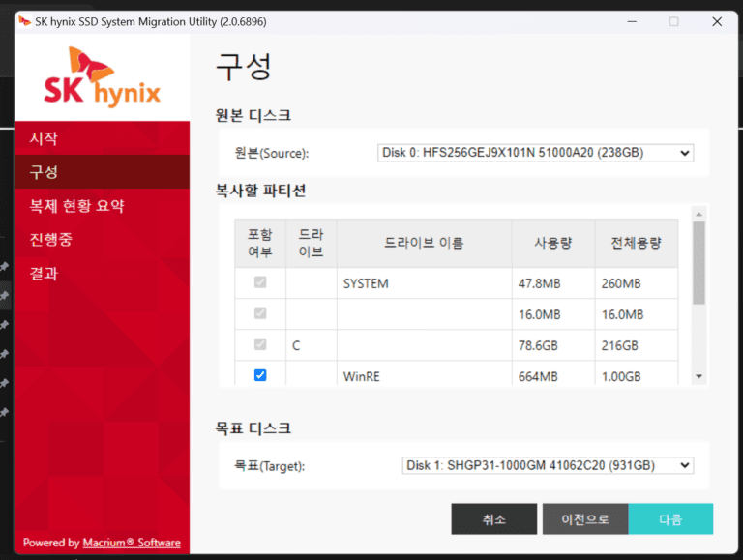Screen dimensions: 743x560
Task: Go to the 시작 step in sidebar
Action: point(102,138)
